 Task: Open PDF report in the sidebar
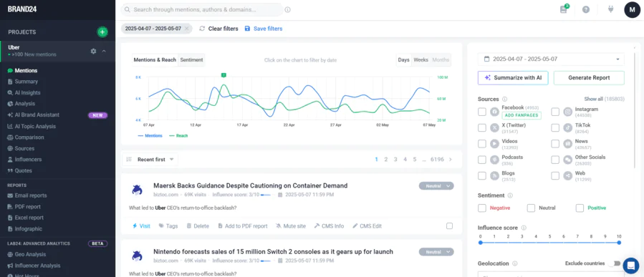tap(27, 207)
